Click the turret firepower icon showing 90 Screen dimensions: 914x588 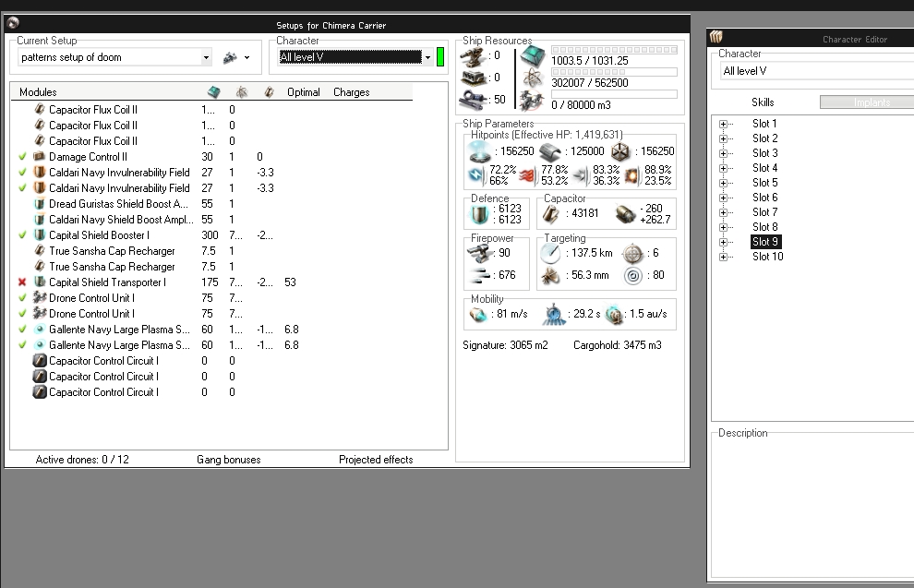[481, 253]
